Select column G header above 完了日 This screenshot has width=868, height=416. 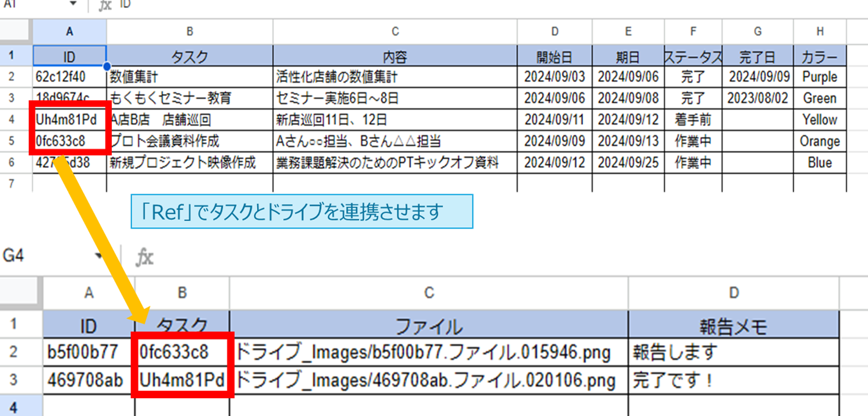coord(758,32)
